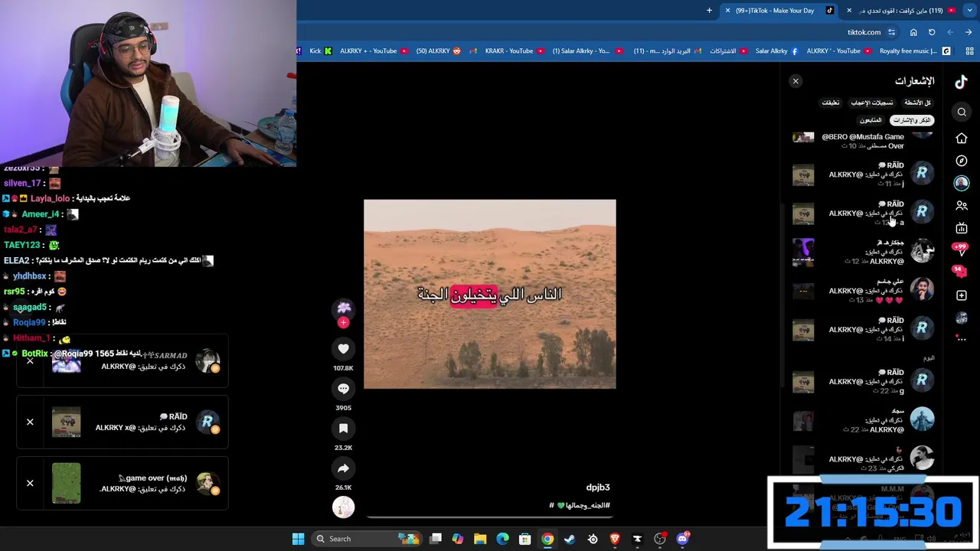Open the Windows Start menu

tap(298, 539)
